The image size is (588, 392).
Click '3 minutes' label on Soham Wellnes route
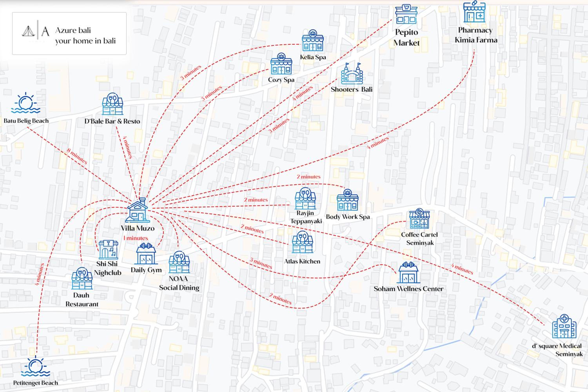(x=261, y=263)
